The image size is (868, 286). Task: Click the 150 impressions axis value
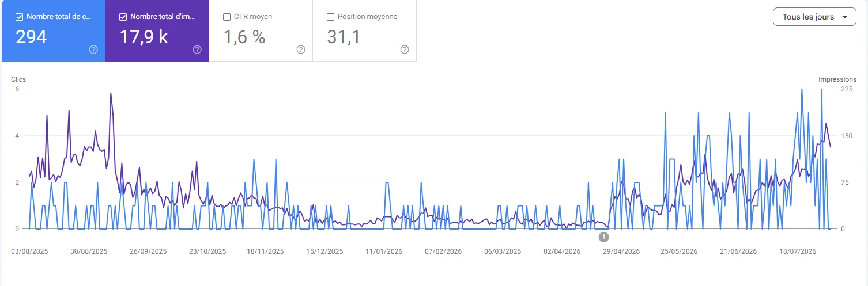(x=847, y=136)
